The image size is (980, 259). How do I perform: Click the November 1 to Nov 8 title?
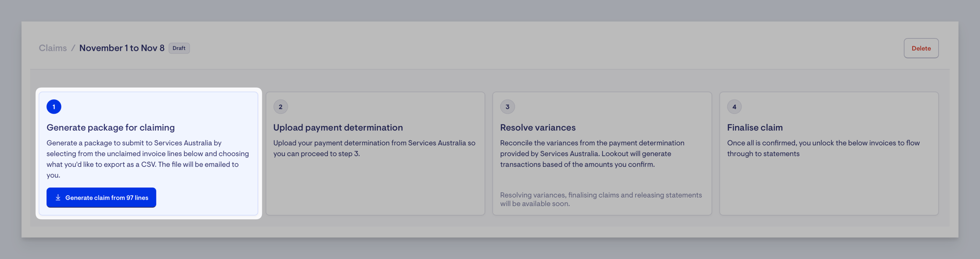(x=122, y=48)
